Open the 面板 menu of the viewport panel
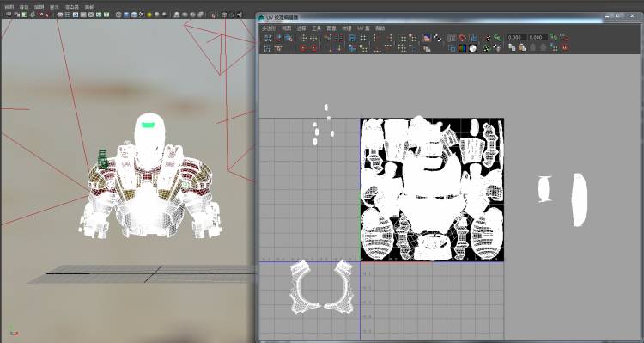 coord(88,7)
